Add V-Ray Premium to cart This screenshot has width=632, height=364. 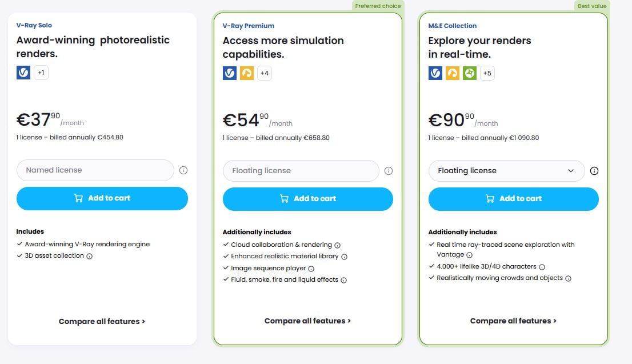click(308, 199)
